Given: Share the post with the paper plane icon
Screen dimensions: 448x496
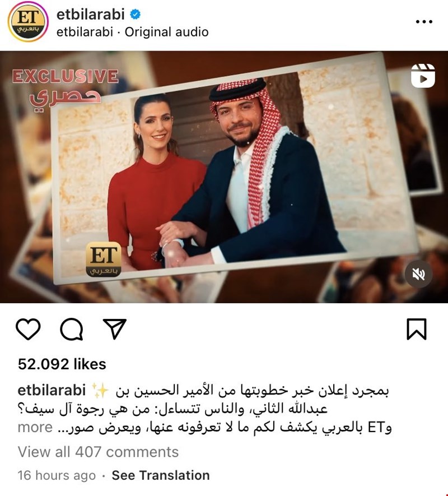Looking at the screenshot, I should click(x=114, y=328).
